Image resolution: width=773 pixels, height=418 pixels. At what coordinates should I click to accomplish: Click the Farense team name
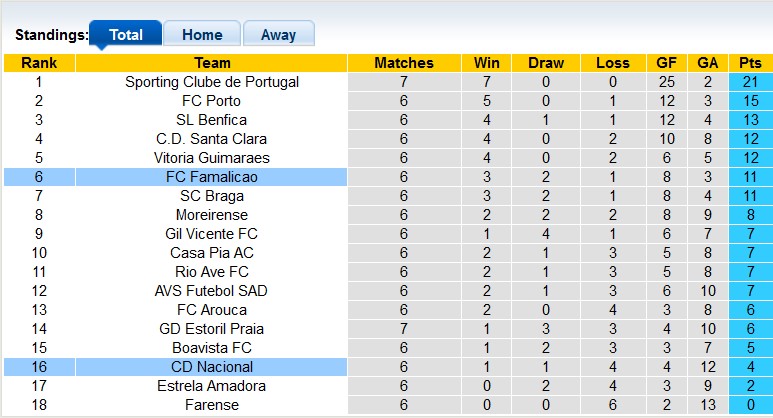coord(212,405)
